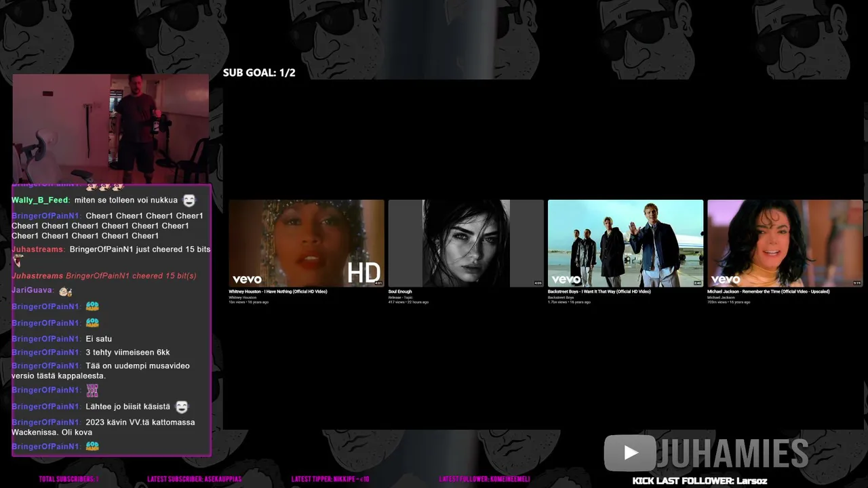The height and width of the screenshot is (488, 868).
Task: Click the vevo logo on Backstreet Boys thumbnail
Action: click(x=566, y=279)
